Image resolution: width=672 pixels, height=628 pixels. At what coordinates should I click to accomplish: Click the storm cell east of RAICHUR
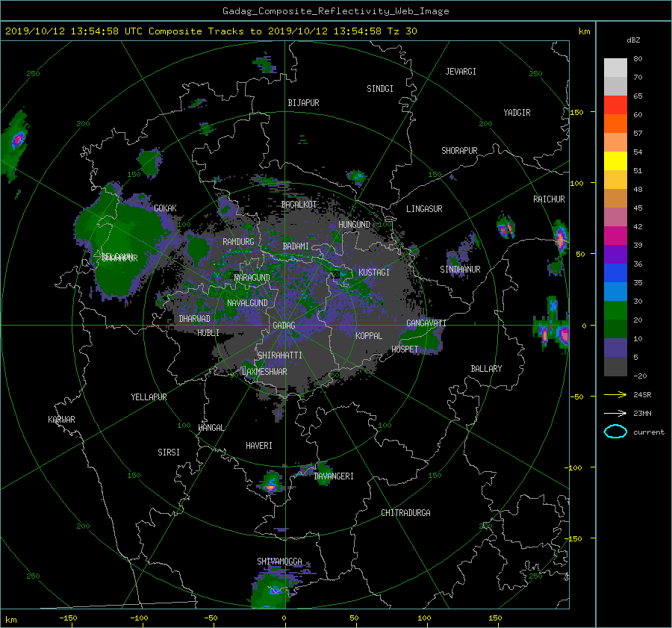[559, 239]
